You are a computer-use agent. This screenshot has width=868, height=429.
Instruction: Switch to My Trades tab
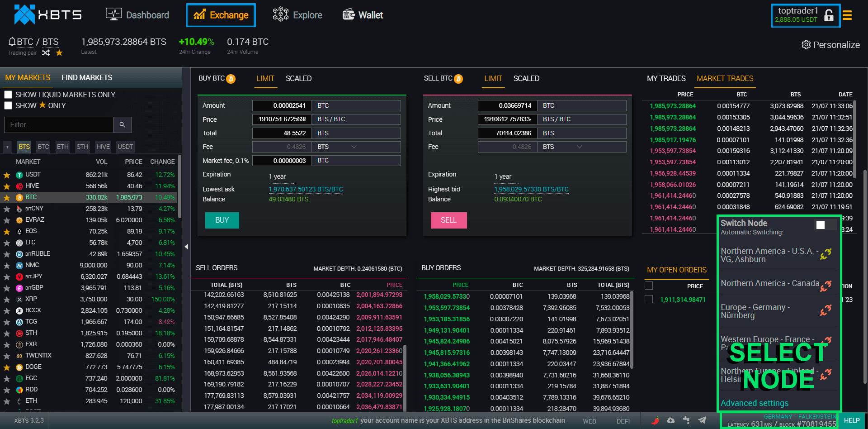click(666, 79)
